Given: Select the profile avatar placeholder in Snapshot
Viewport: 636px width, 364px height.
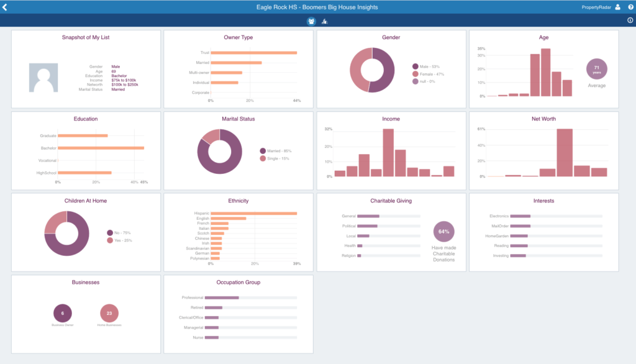Looking at the screenshot, I should 43,78.
